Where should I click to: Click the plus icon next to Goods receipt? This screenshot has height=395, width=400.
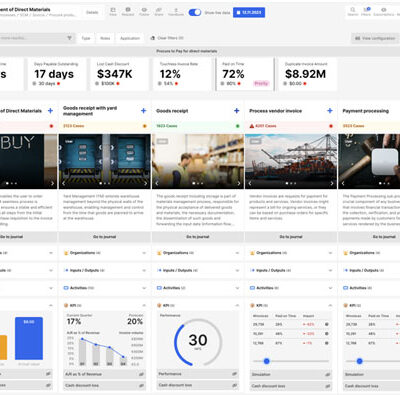pyautogui.click(x=237, y=111)
